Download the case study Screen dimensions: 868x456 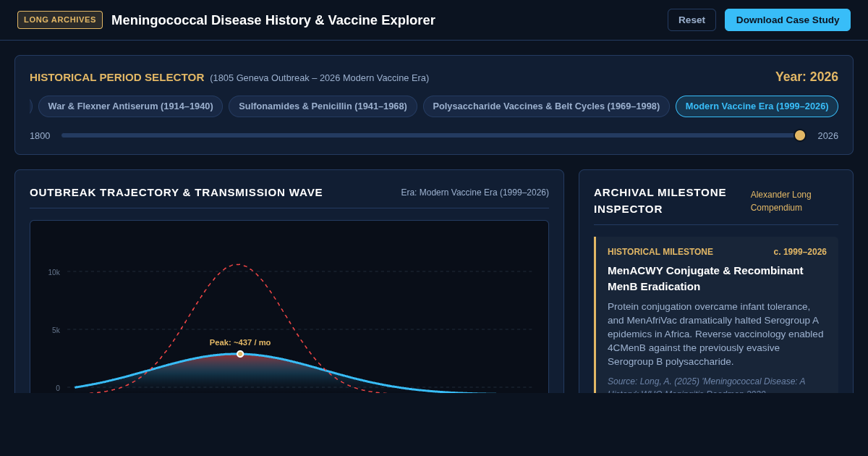788,20
